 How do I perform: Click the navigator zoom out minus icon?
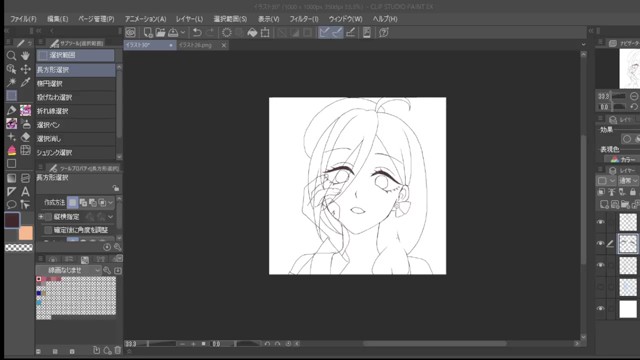click(634, 96)
